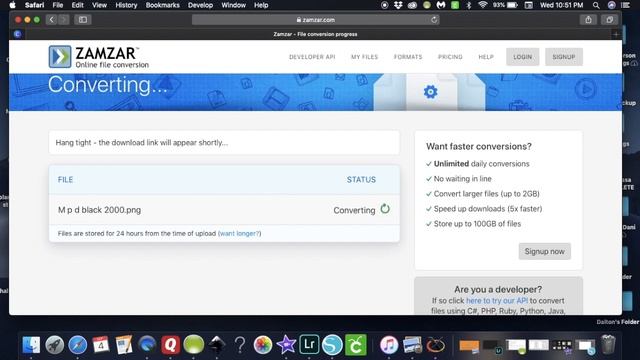
Task: Click the date and time in menu bar
Action: coord(561,5)
